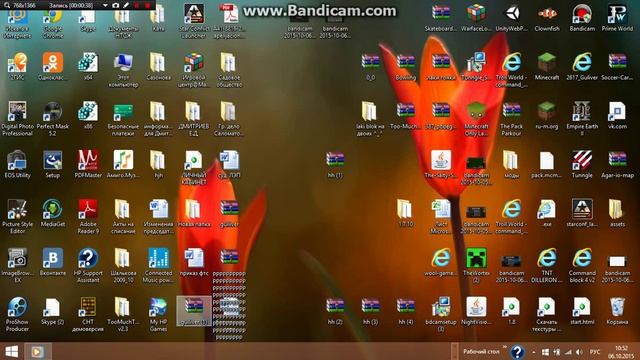
Task: Open the Prime World game icon
Action: pos(617,18)
